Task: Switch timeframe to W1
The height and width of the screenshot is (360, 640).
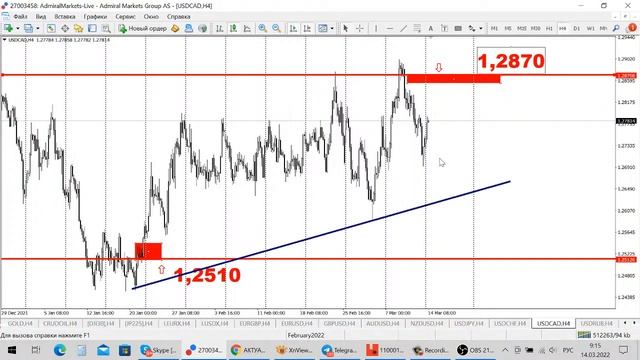Action: [x=590, y=28]
